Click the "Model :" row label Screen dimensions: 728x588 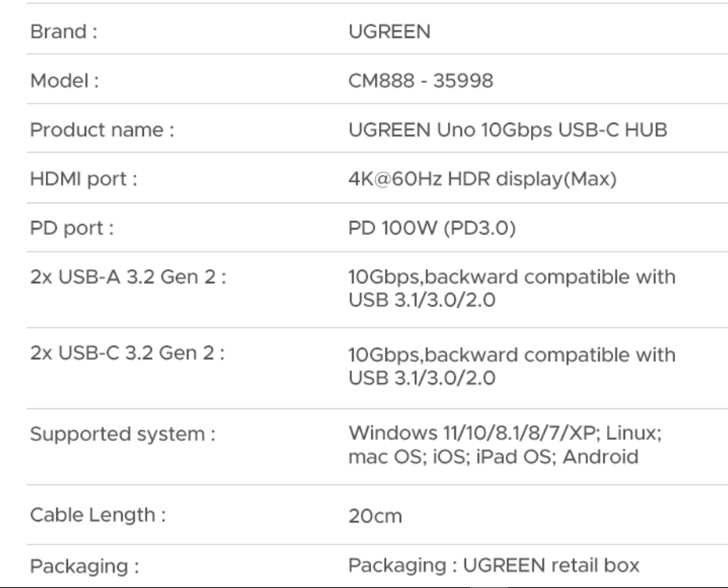click(x=62, y=82)
